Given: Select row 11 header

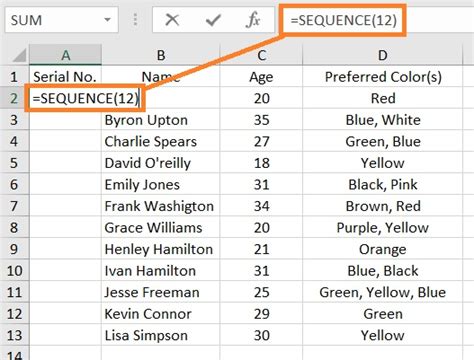Looking at the screenshot, I should pyautogui.click(x=14, y=292).
